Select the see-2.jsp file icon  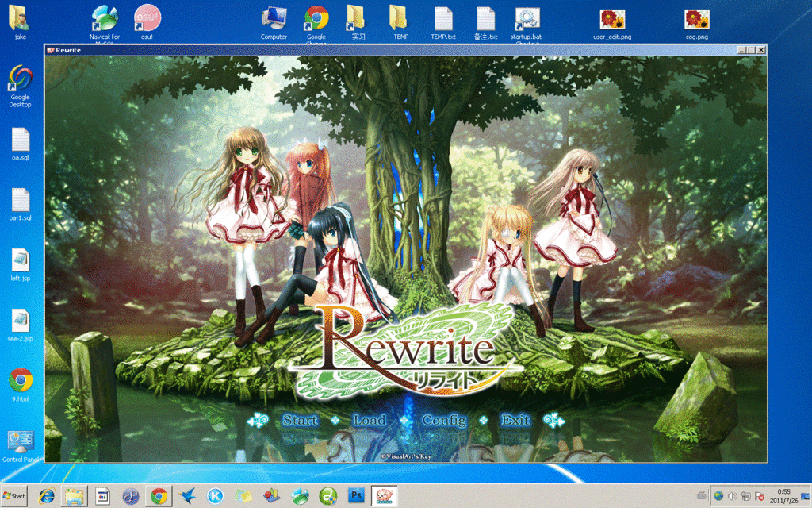[20, 325]
